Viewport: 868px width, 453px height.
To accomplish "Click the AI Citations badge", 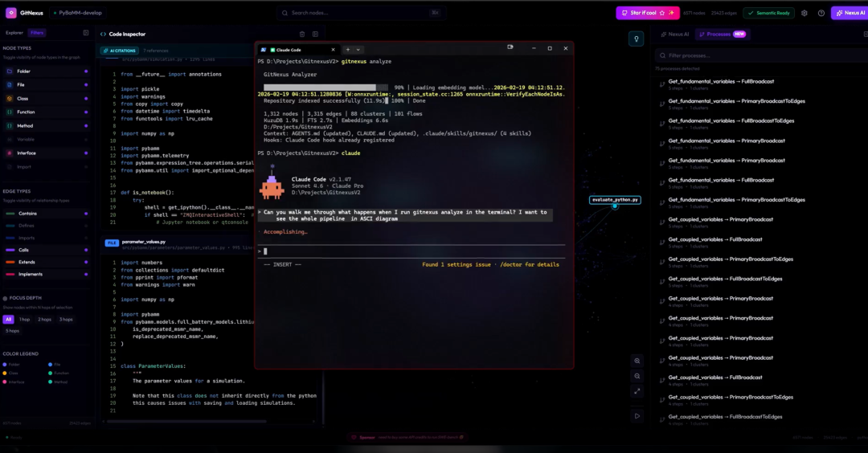I will pos(120,51).
